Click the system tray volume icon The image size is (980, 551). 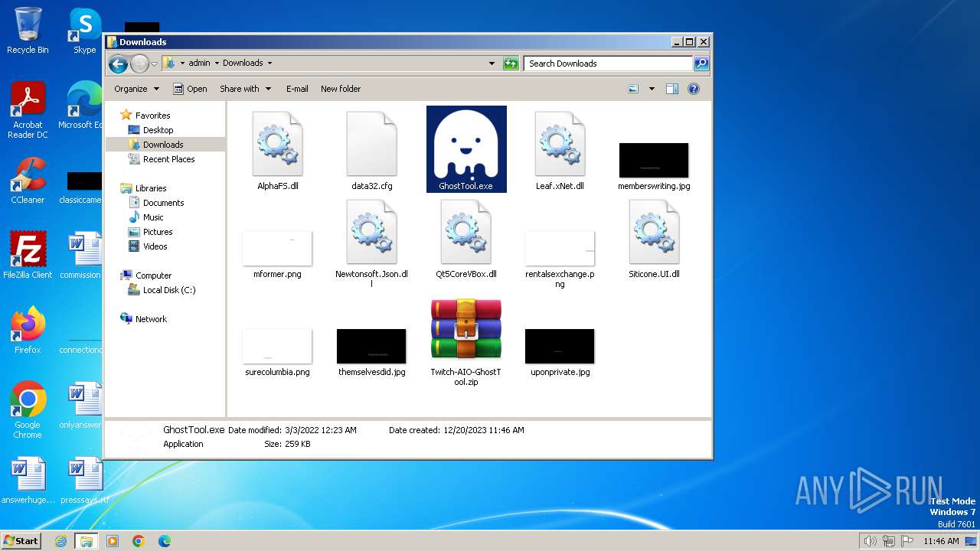point(870,541)
